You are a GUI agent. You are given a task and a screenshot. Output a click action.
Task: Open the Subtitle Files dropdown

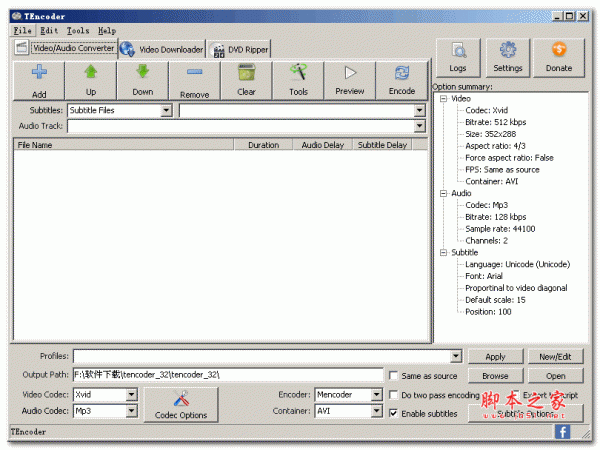click(166, 111)
